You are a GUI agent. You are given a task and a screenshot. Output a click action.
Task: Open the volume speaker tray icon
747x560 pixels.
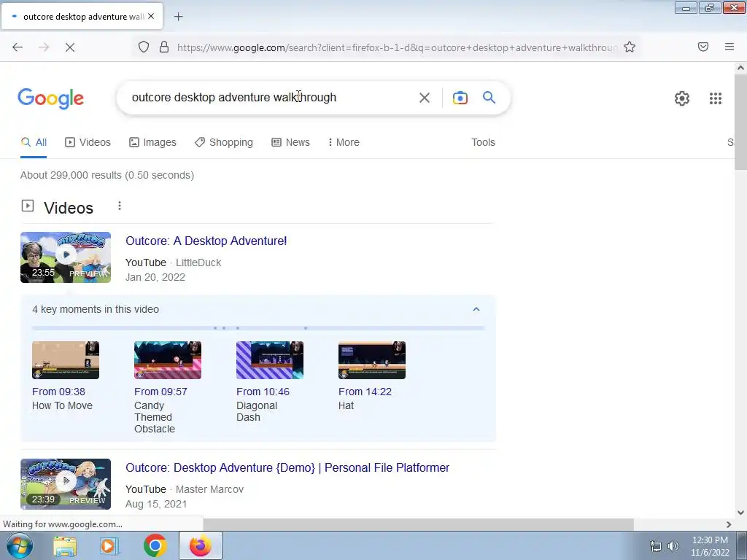pos(673,546)
